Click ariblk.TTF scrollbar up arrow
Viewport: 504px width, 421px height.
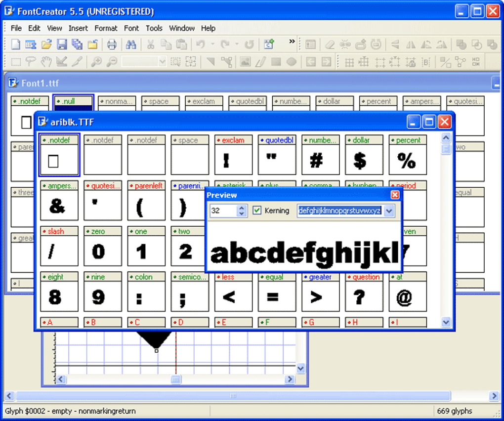(446, 138)
